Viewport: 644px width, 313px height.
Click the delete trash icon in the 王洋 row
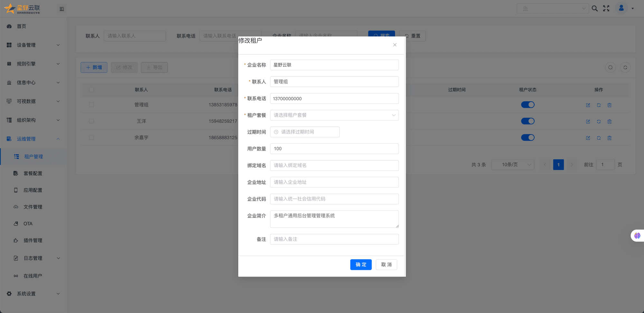[609, 122]
